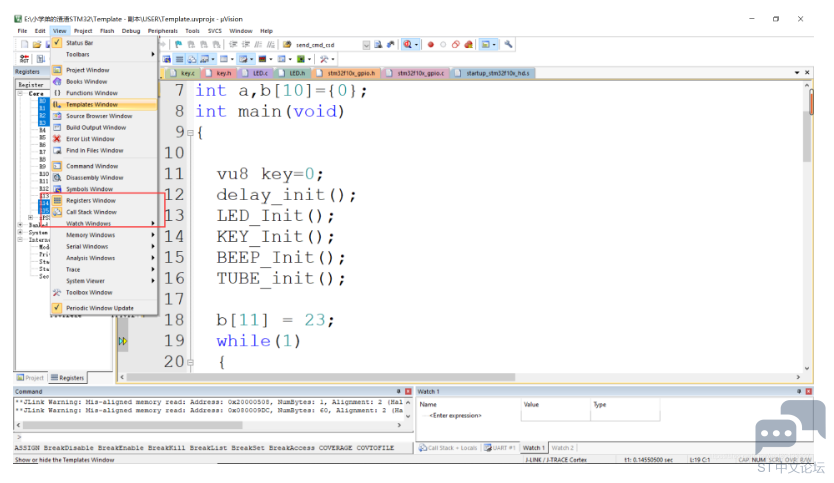834x483 pixels.
Task: Select the Call Stack + Locals tab
Action: pyautogui.click(x=448, y=448)
